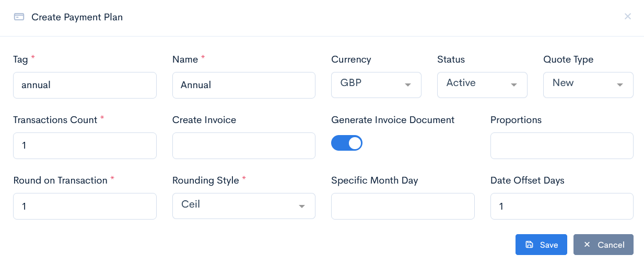This screenshot has width=644, height=267.
Task: Click the floppy disk icon on Save
Action: point(529,245)
